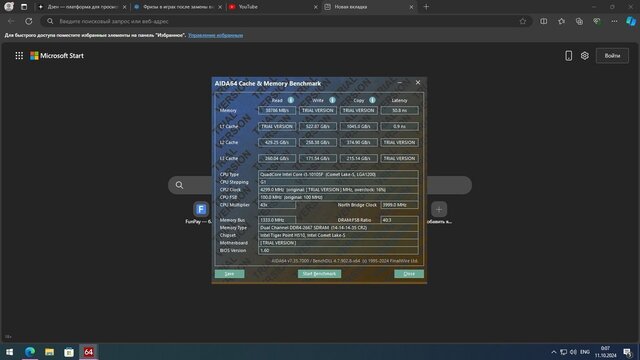
Task: Click the browser profile avatar icon
Action: pos(9,7)
